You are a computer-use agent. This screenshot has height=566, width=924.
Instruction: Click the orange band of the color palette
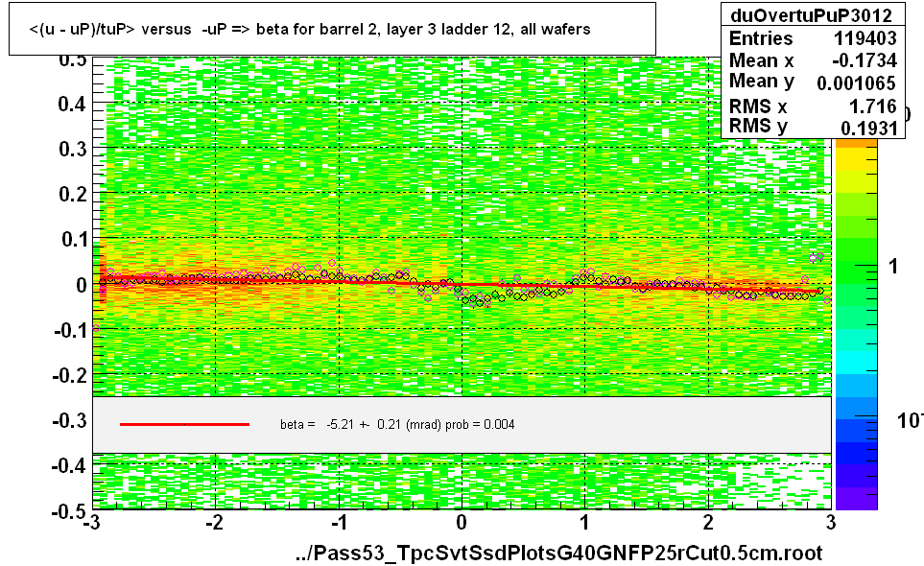click(856, 144)
